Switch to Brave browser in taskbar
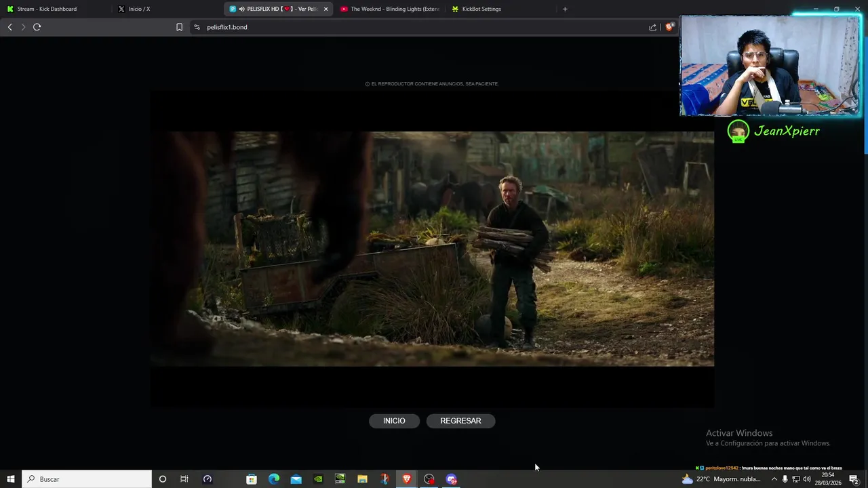The height and width of the screenshot is (488, 868). [407, 479]
